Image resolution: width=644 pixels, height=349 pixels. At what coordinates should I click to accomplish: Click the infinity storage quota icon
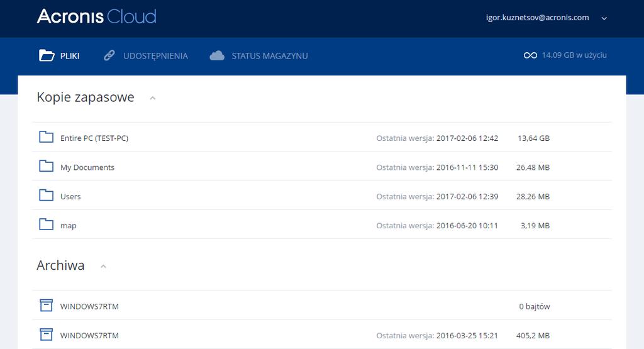(x=530, y=55)
